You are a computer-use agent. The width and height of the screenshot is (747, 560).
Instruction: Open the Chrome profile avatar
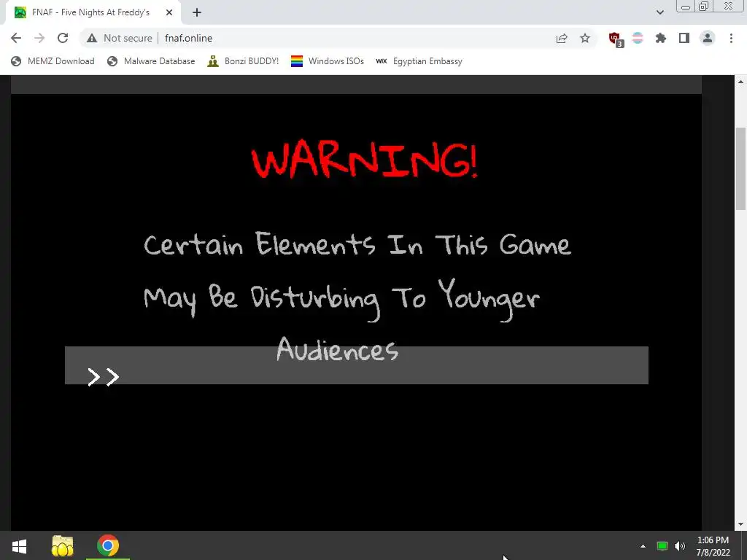[708, 38]
